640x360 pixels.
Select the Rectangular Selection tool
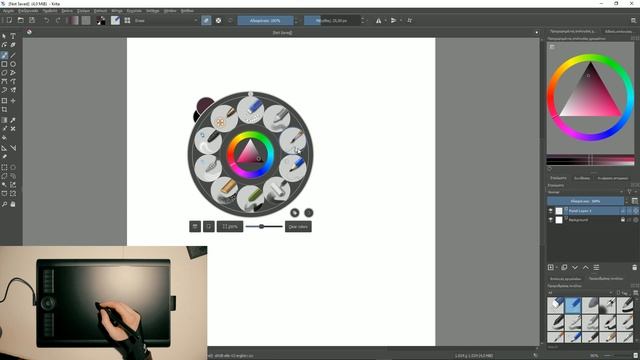coord(4,167)
